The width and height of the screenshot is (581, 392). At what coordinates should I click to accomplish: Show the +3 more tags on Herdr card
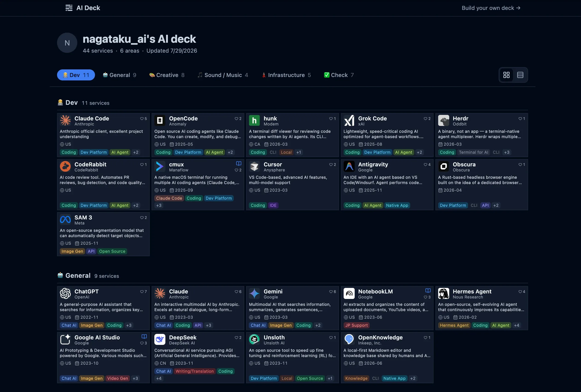click(507, 152)
